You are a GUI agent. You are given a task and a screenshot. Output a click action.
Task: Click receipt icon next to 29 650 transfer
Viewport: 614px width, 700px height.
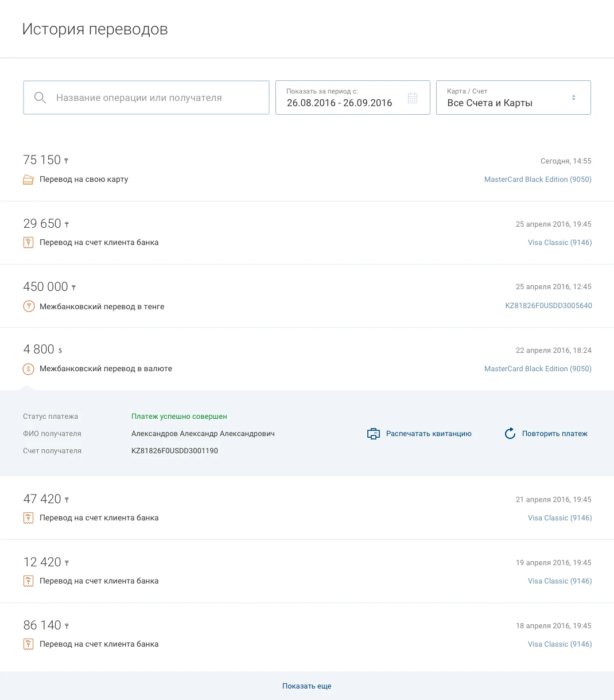[x=28, y=243]
